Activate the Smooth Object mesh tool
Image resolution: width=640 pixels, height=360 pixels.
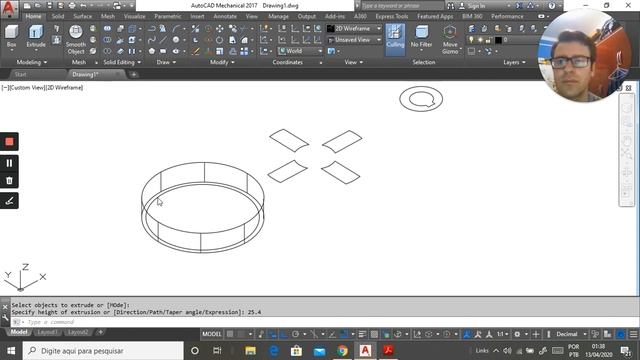pyautogui.click(x=76, y=40)
